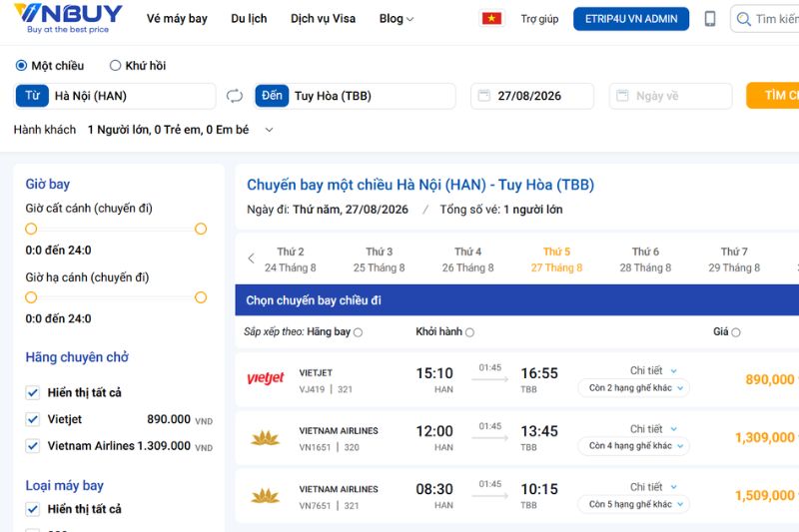Screen dimensions: 799x532
Task: Toggle Hiển thị tất cả under Hãng chuyên chở
Action: (x=33, y=392)
